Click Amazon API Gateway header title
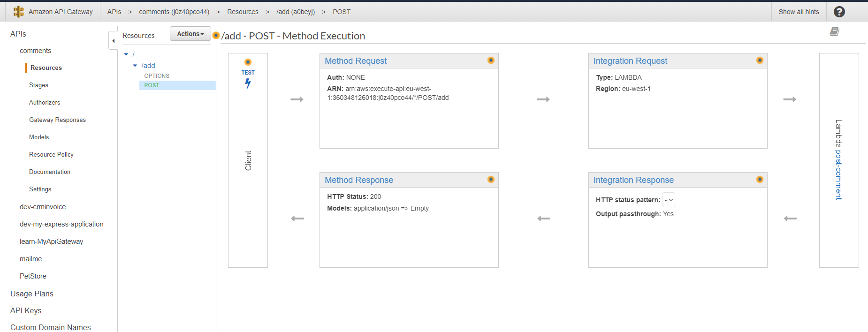 61,12
